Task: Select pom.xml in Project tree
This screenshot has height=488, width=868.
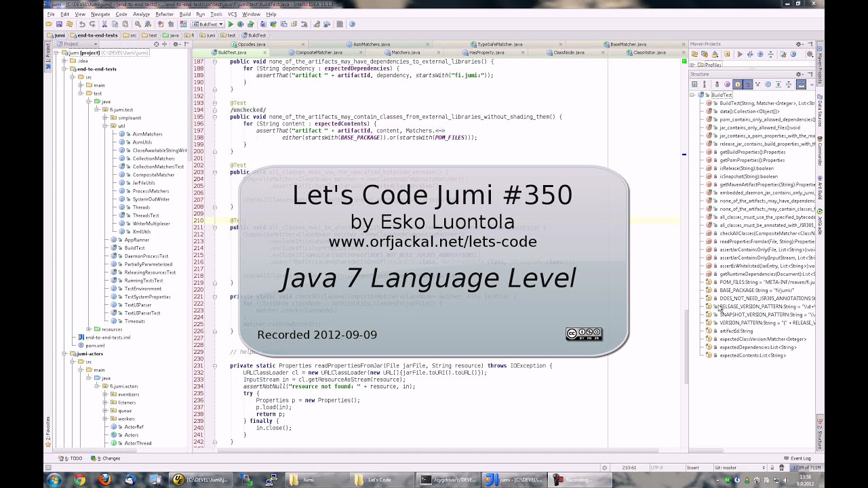Action: click(95, 346)
